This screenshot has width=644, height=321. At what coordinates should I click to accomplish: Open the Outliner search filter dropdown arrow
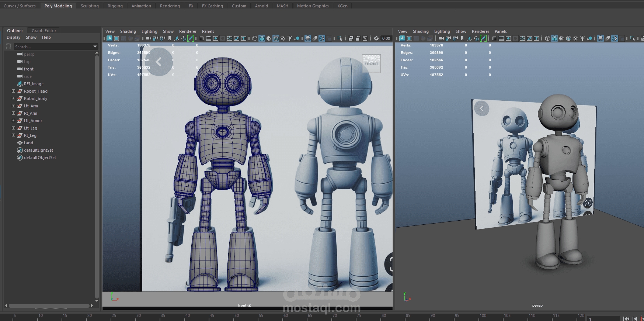click(95, 47)
